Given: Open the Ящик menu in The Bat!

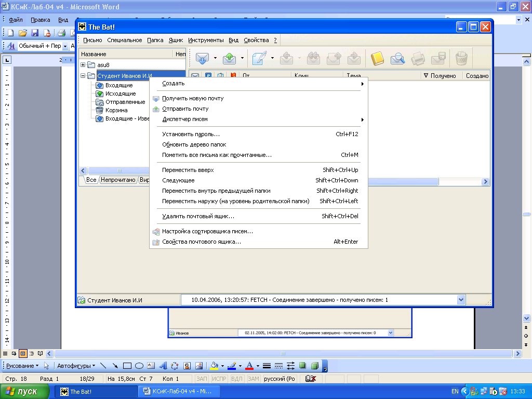Looking at the screenshot, I should coord(176,40).
